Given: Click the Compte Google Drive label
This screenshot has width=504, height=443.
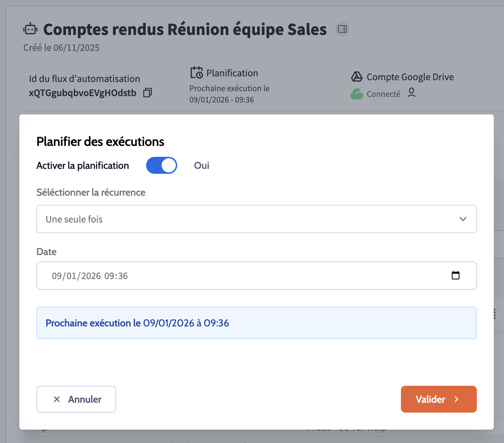Looking at the screenshot, I should (x=410, y=77).
